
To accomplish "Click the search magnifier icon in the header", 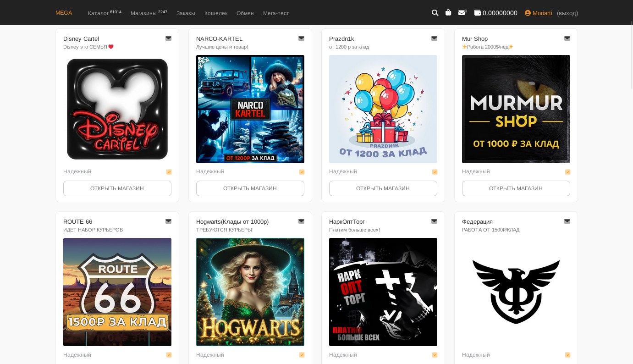I will [x=435, y=13].
